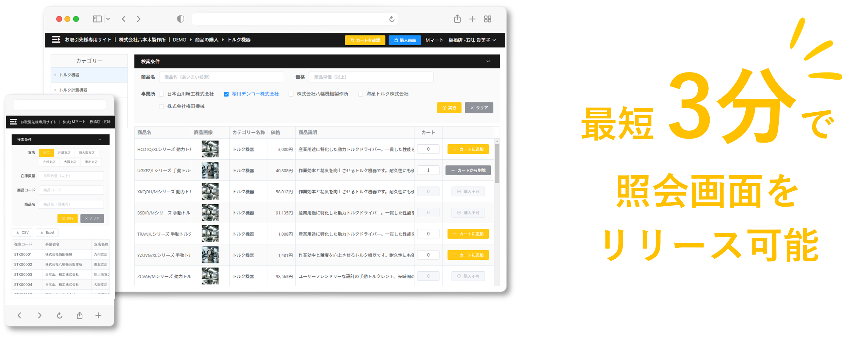
Task: Go back in mobile browser toolbar
Action: pos(19,316)
